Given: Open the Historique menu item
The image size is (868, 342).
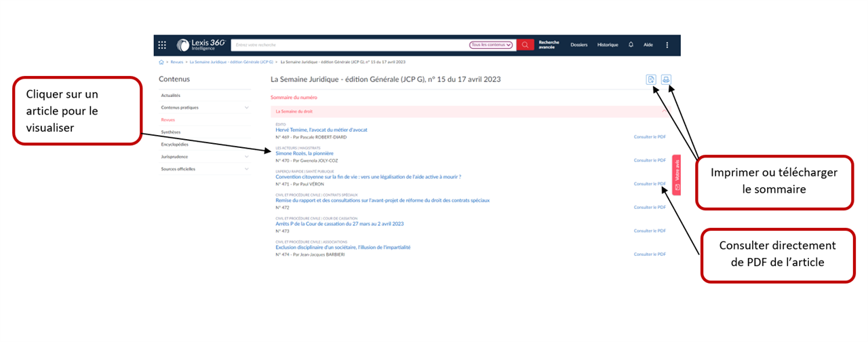Looking at the screenshot, I should (x=608, y=45).
